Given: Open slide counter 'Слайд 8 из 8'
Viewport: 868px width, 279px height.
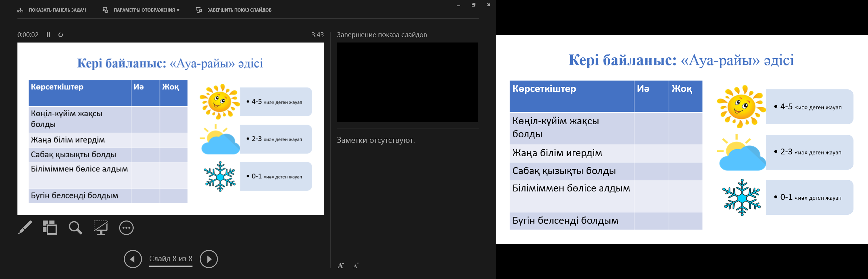Looking at the screenshot, I should (171, 258).
